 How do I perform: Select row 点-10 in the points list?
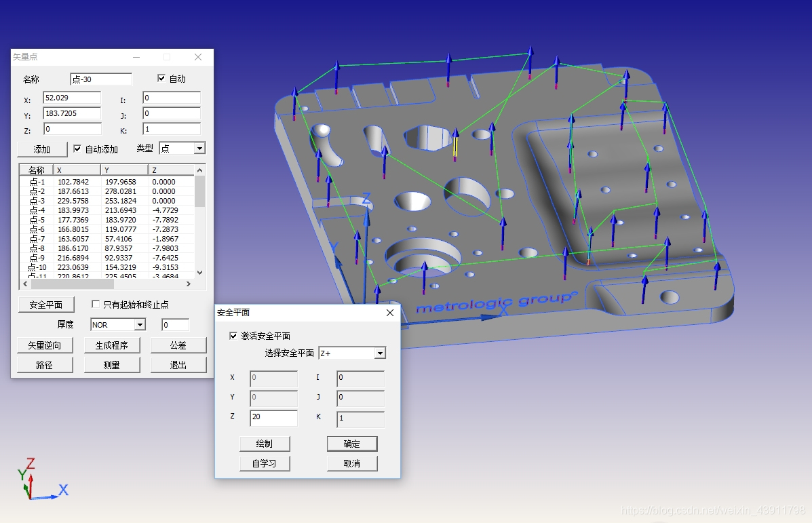(107, 267)
